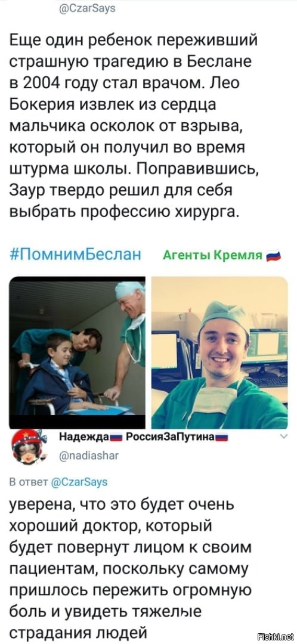Click the Агенты Кремля green label
Image resolution: width=297 pixels, height=644 pixels.
tap(212, 256)
